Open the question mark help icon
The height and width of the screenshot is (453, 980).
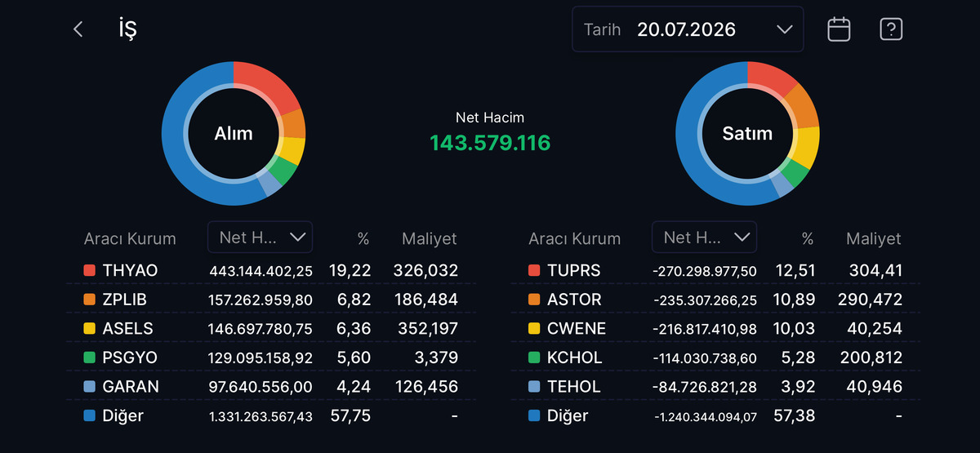pos(890,29)
